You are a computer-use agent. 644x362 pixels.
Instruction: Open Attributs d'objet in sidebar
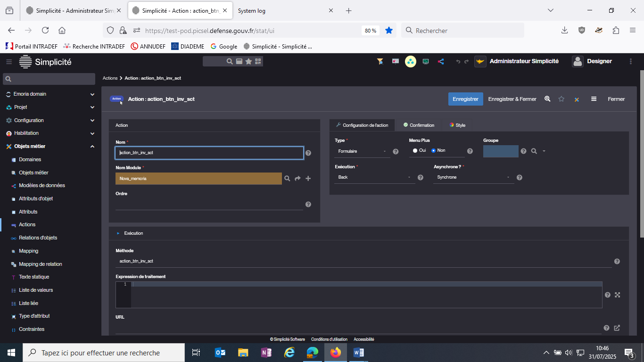click(x=36, y=198)
